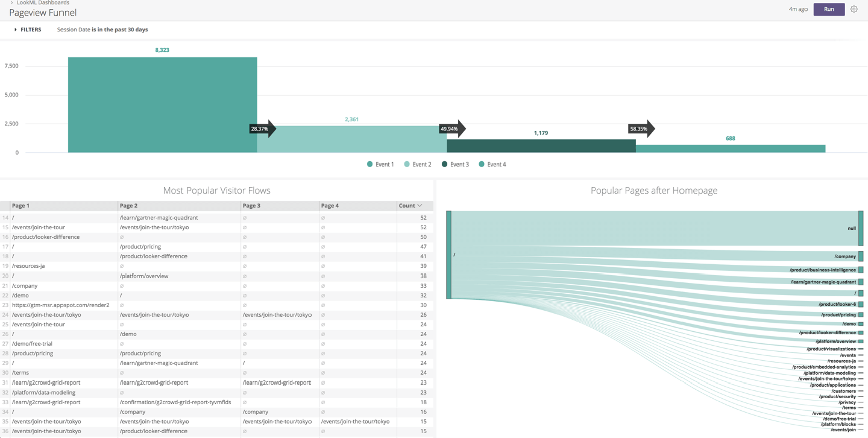The width and height of the screenshot is (868, 438).
Task: Toggle Event 2 legend item
Action: (418, 164)
